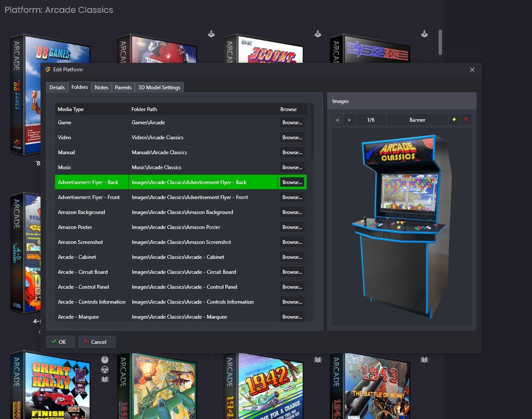This screenshot has height=419, width=532.
Task: Browse folder for Arcade - Circuit Board
Action: (x=292, y=272)
